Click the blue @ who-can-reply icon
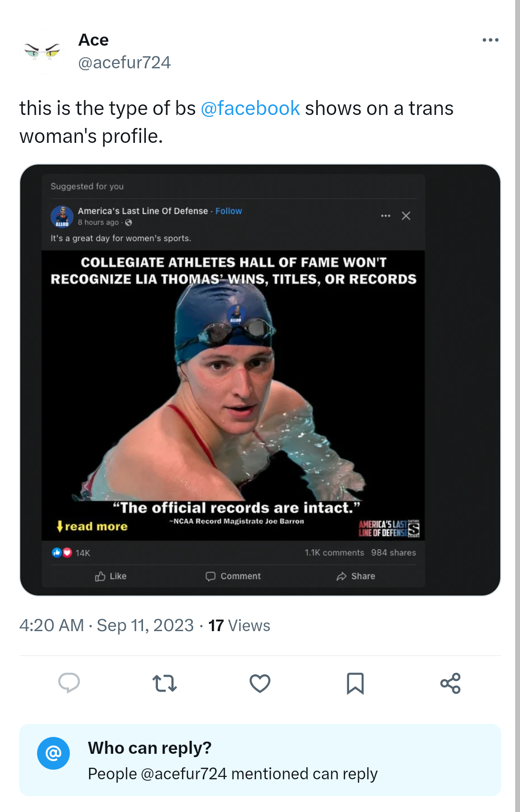The image size is (520, 812). 53,753
